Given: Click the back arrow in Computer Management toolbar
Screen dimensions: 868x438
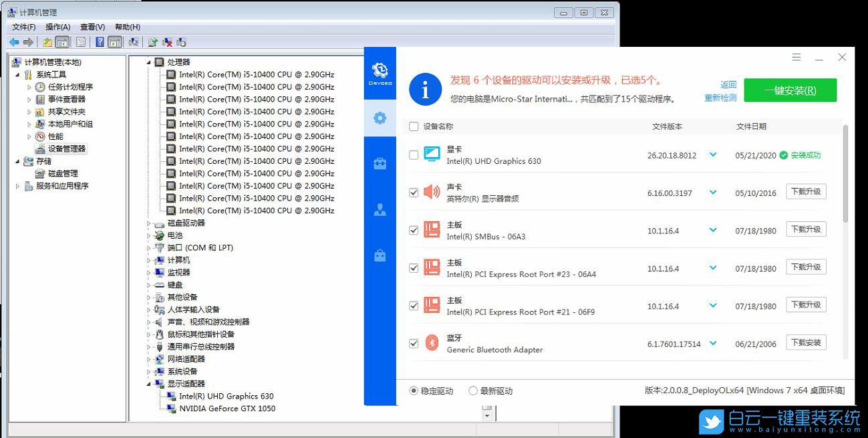Looking at the screenshot, I should click(14, 41).
